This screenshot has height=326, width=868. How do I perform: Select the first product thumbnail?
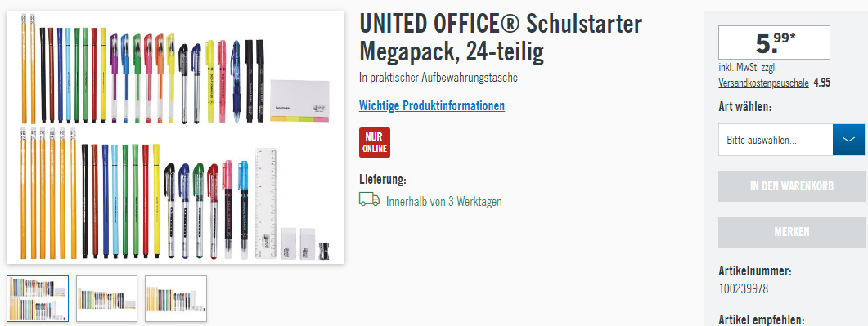click(38, 298)
